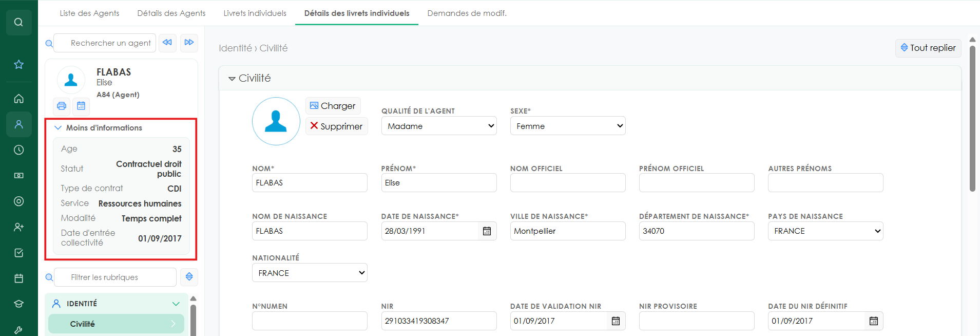Open the clock icon in the sidebar
The image size is (980, 336).
coord(18,150)
